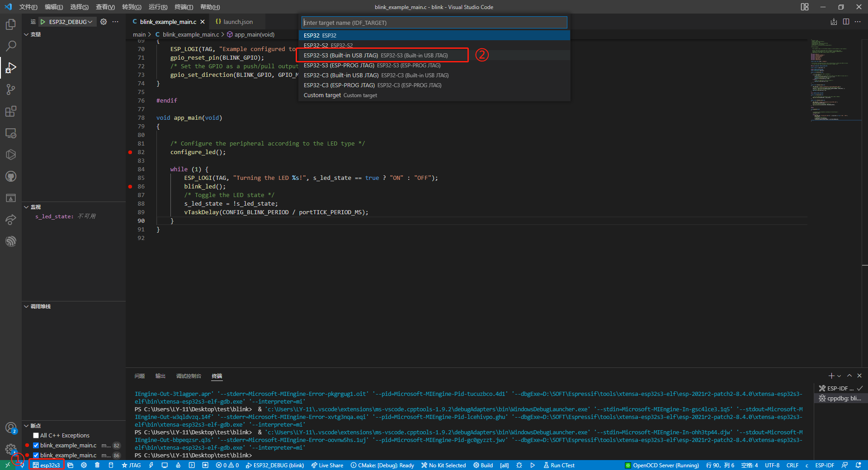Open the Remote Explorer view
The width and height of the screenshot is (868, 470).
pos(11,133)
